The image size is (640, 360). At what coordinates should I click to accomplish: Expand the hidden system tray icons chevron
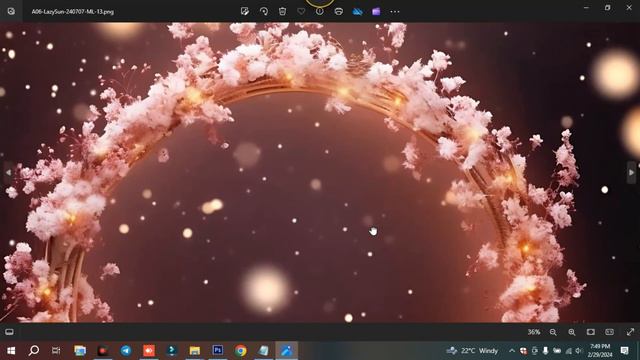pos(512,350)
